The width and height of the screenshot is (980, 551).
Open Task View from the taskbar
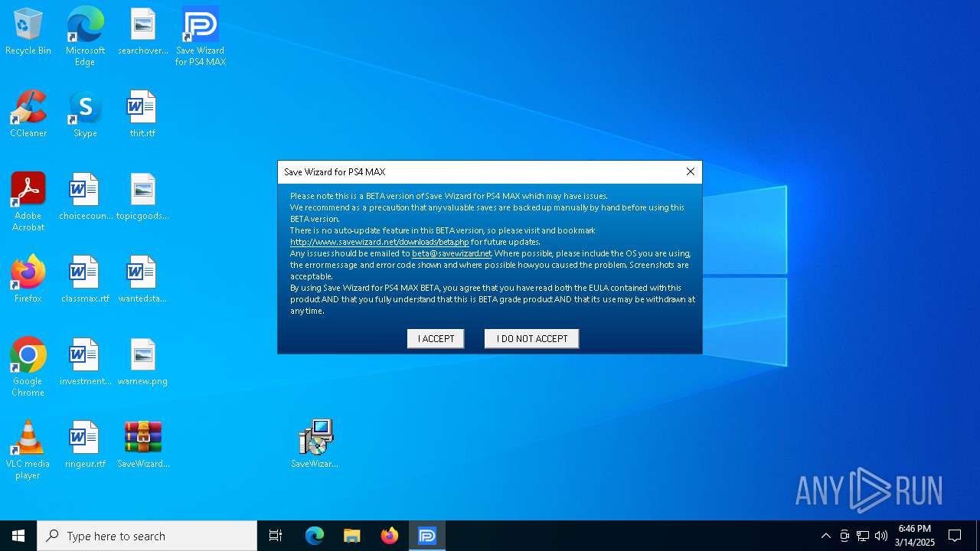click(x=276, y=536)
